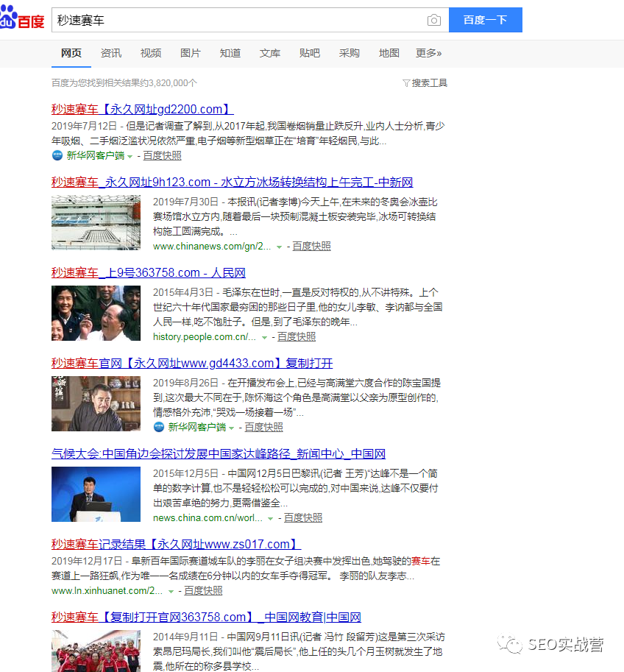
Task: Expand arrow beside 新华网客户端 in gd4433 result
Action: [x=232, y=428]
